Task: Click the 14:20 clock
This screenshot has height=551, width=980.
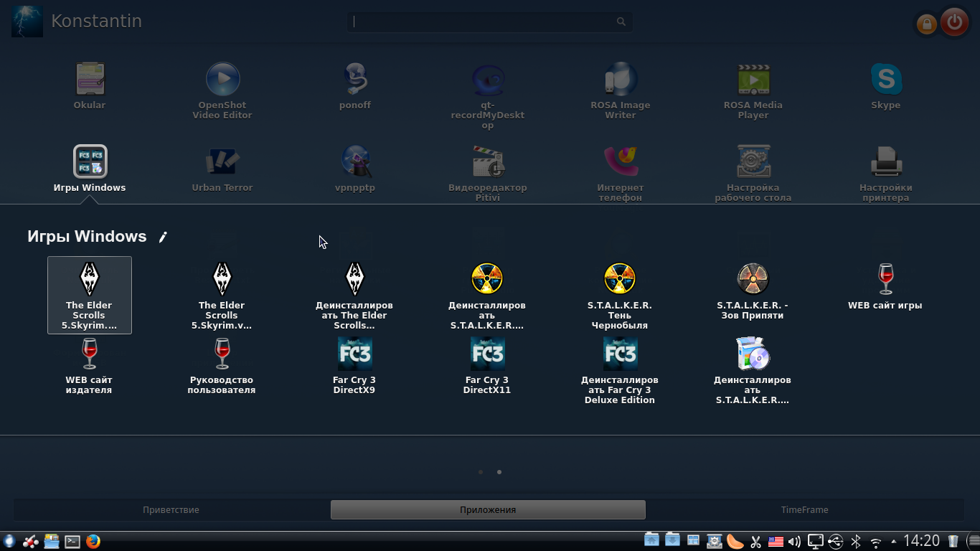Action: tap(922, 541)
